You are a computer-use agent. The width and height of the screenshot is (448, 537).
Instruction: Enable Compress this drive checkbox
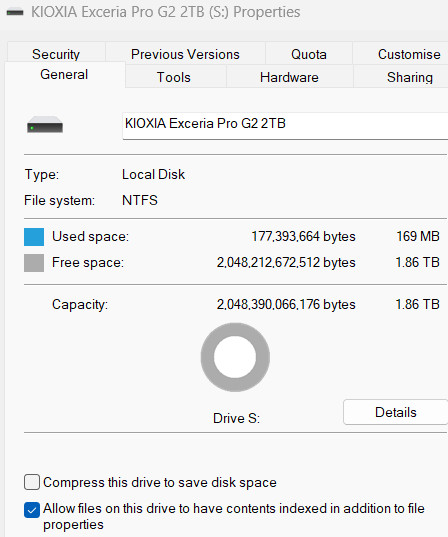click(32, 482)
